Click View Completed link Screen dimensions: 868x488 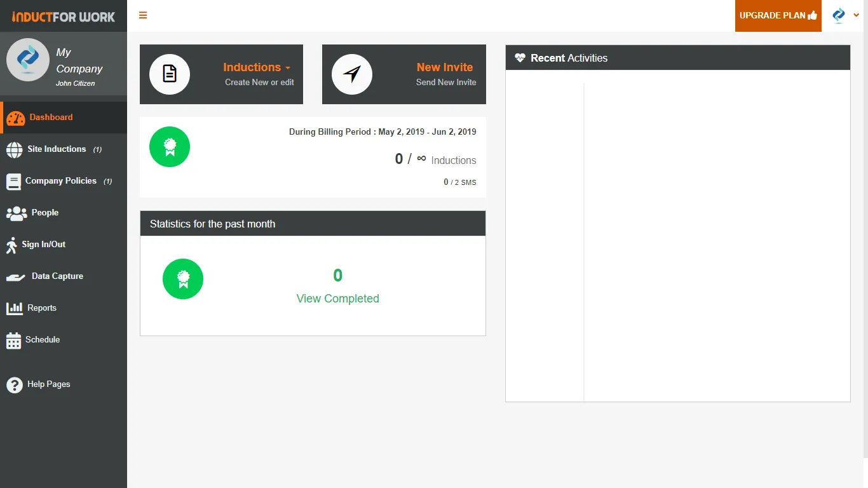coord(338,299)
